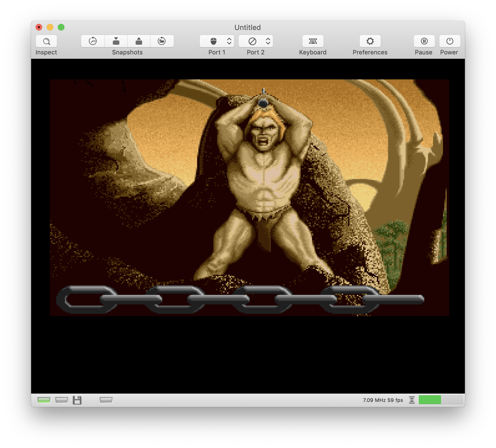Screen dimensions: 496x448
Task: Pause the emulation
Action: 424,41
